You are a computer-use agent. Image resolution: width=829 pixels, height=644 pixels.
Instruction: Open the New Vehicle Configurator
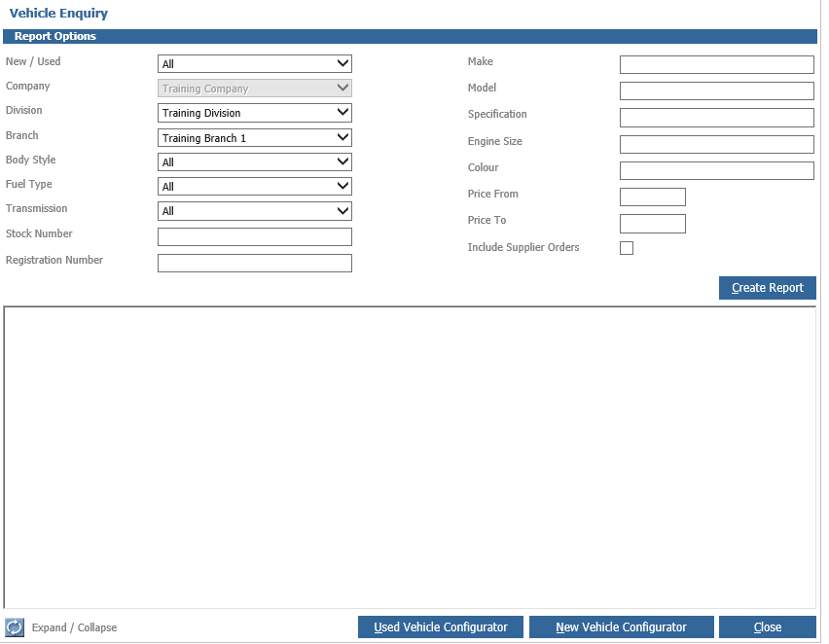pos(621,627)
